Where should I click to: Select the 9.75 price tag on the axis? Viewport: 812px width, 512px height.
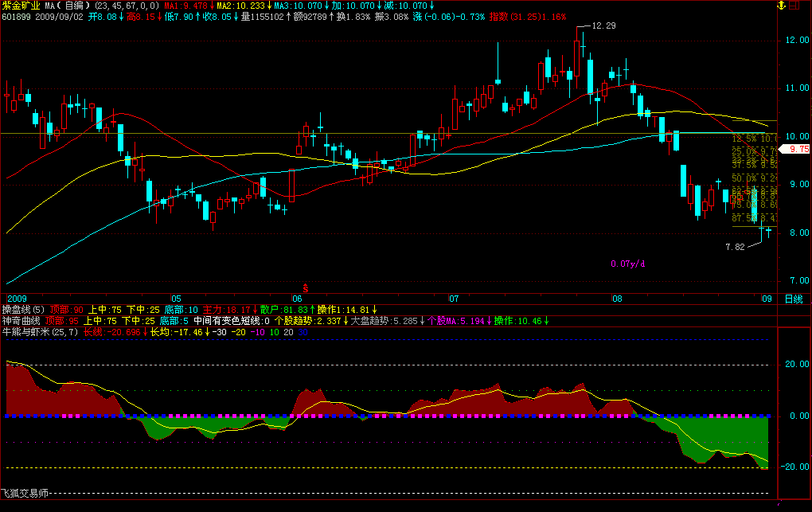[796, 149]
